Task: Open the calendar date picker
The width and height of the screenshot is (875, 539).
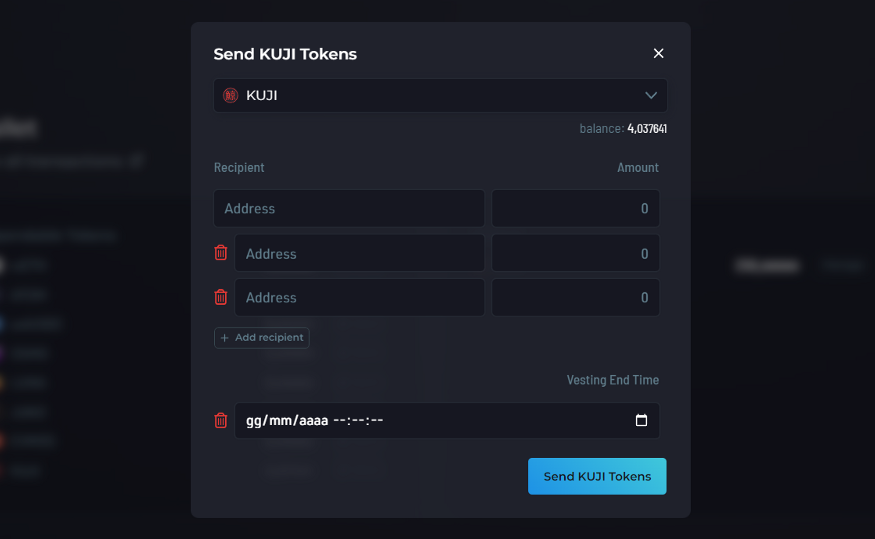Action: click(641, 420)
